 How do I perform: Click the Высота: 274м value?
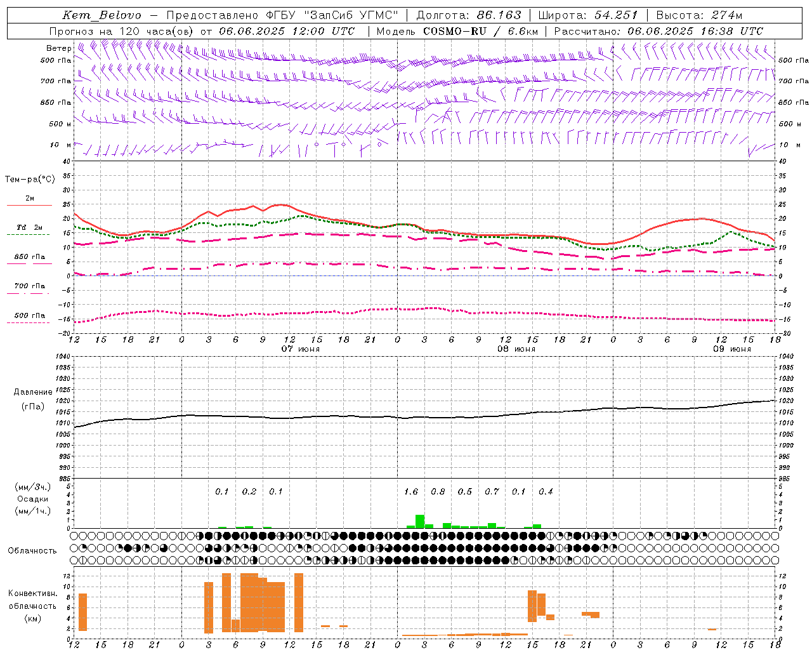699,15
